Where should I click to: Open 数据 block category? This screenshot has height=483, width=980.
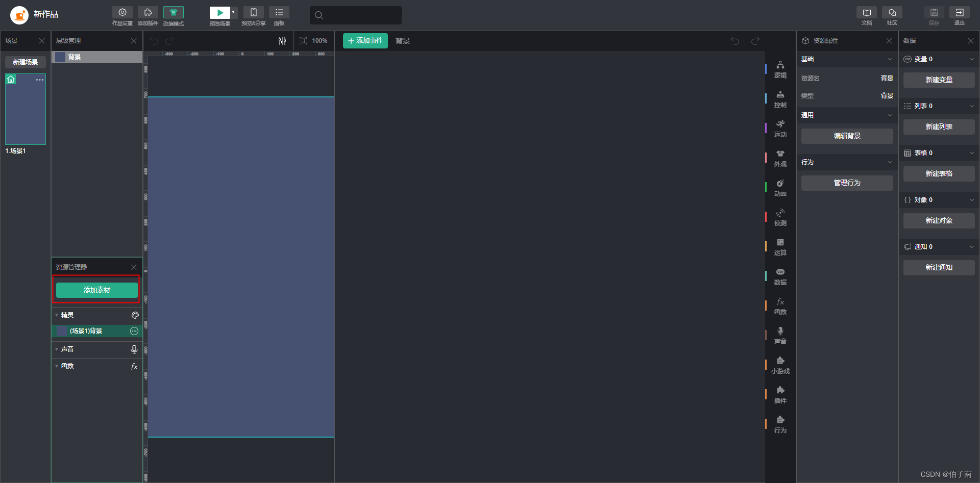pos(780,277)
